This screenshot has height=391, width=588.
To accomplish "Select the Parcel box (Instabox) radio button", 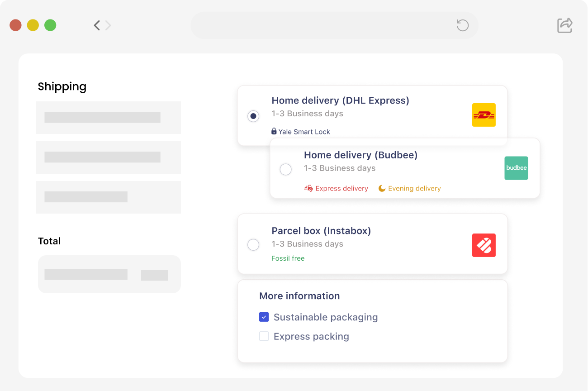I will (x=253, y=245).
